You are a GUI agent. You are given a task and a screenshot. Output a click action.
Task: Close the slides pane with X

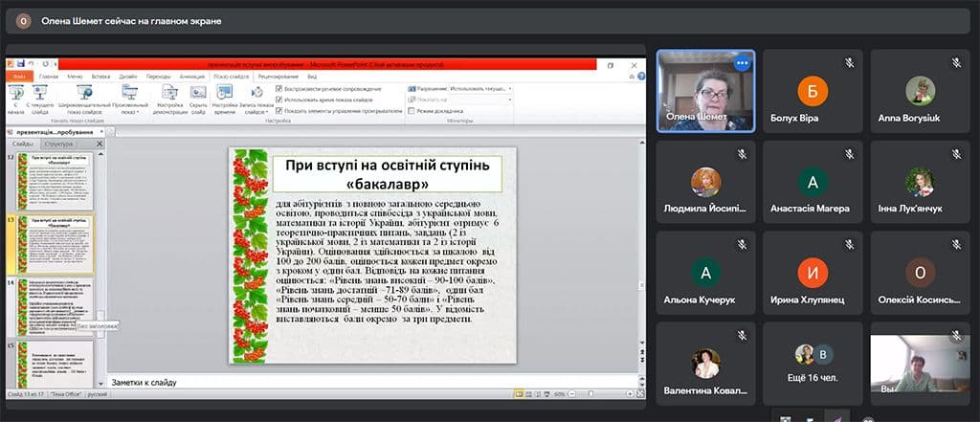click(100, 144)
